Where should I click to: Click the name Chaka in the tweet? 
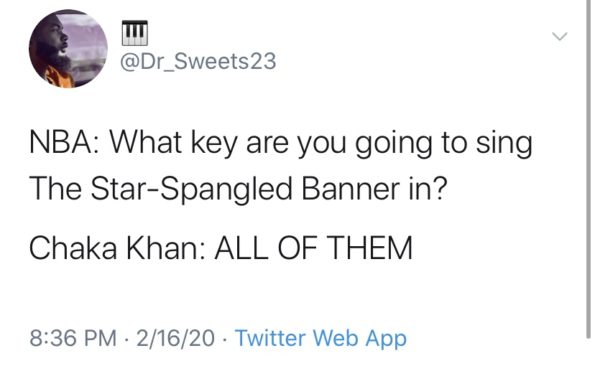coord(73,248)
